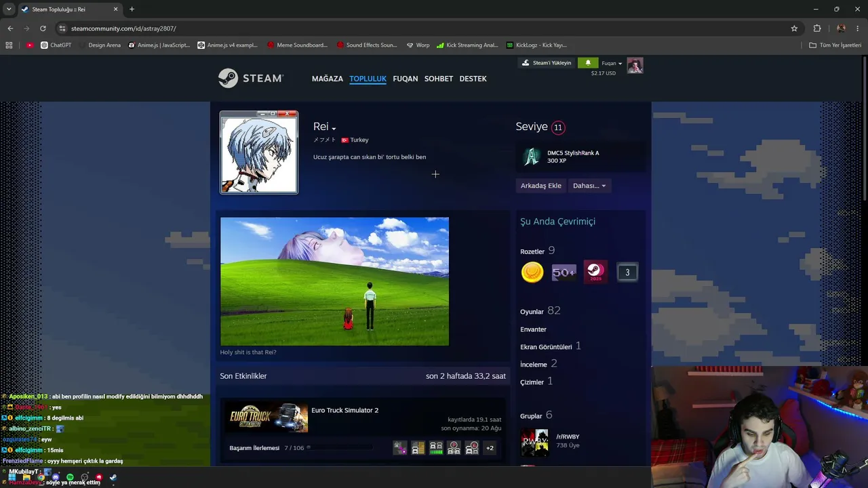Open a new Chrome tab
Image resolution: width=868 pixels, height=488 pixels.
point(132,9)
